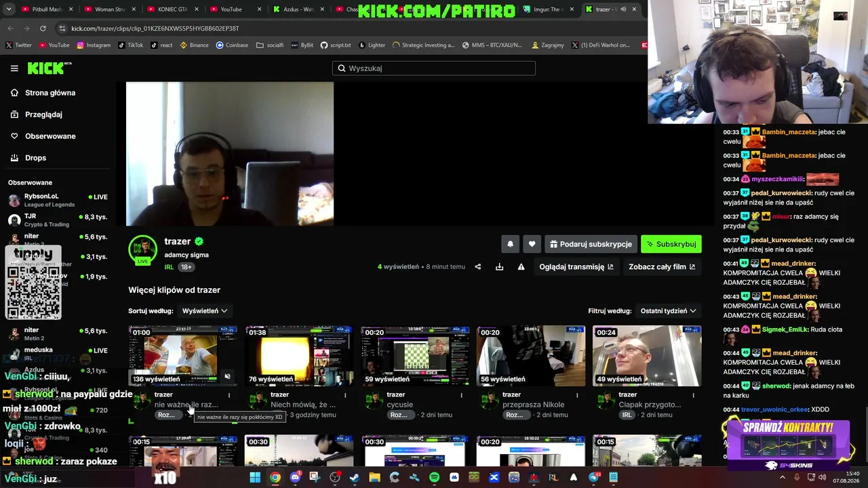Image resolution: width=868 pixels, height=488 pixels.
Task: Download the clip with the download icon
Action: (500, 267)
